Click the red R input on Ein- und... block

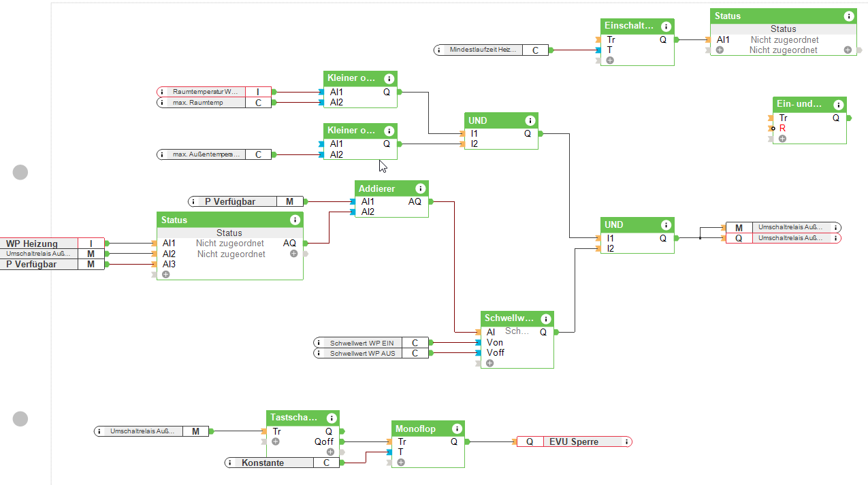coord(782,128)
